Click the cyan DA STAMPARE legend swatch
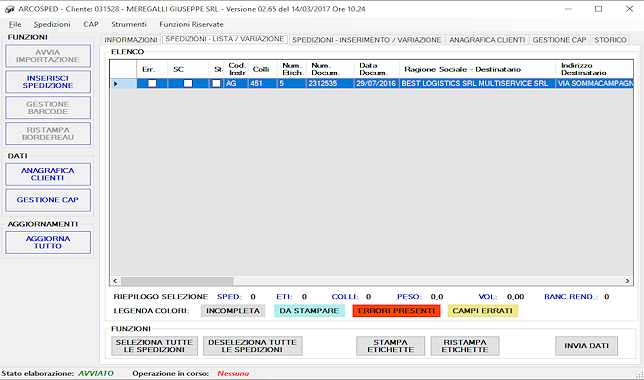 click(x=309, y=311)
